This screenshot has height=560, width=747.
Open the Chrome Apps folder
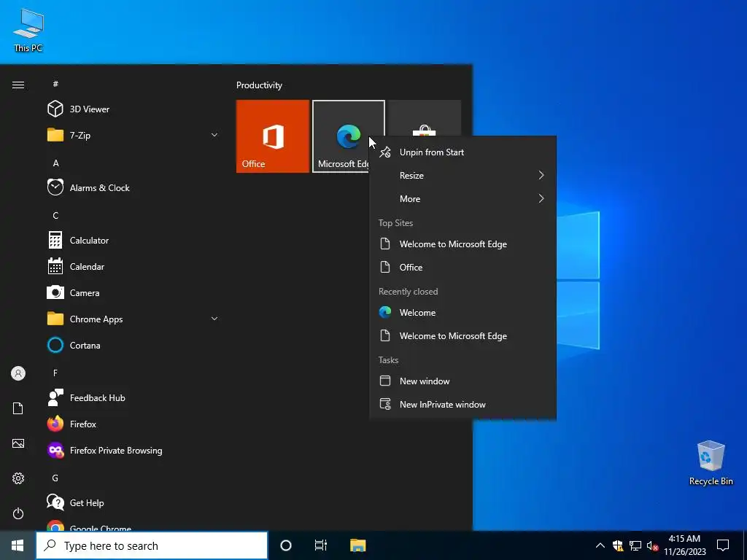pos(133,319)
